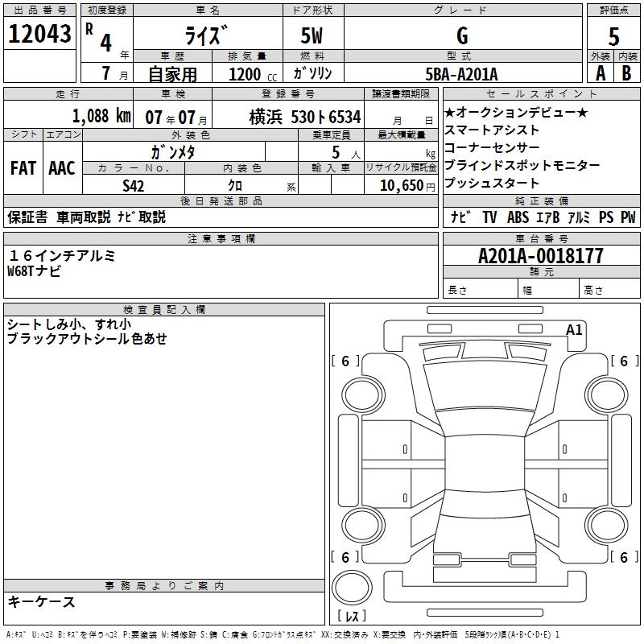This screenshot has height=644, width=644.
Task: Click 保証書 in later-shipped parts
Action: (27, 217)
